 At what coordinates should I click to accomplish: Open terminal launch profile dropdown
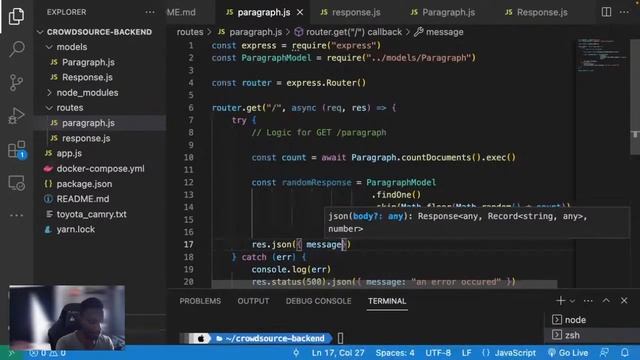point(572,301)
